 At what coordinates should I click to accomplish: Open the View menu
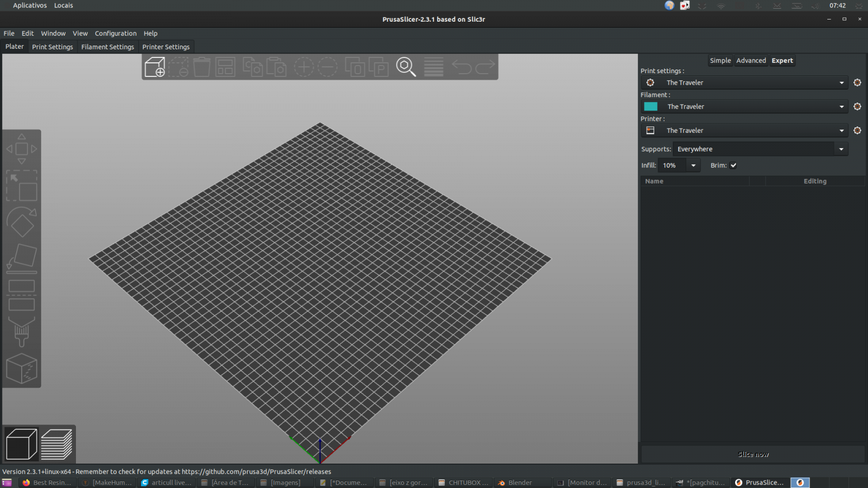(x=80, y=33)
